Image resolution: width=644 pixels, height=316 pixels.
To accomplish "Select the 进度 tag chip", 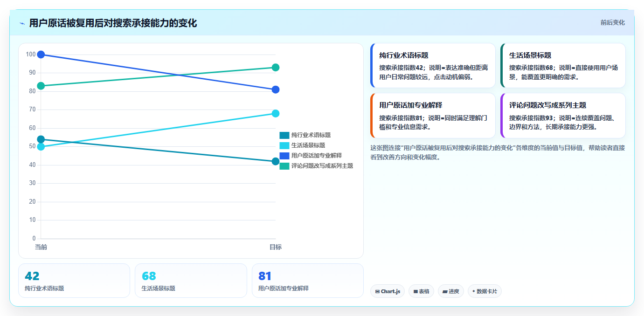I will (x=451, y=291).
